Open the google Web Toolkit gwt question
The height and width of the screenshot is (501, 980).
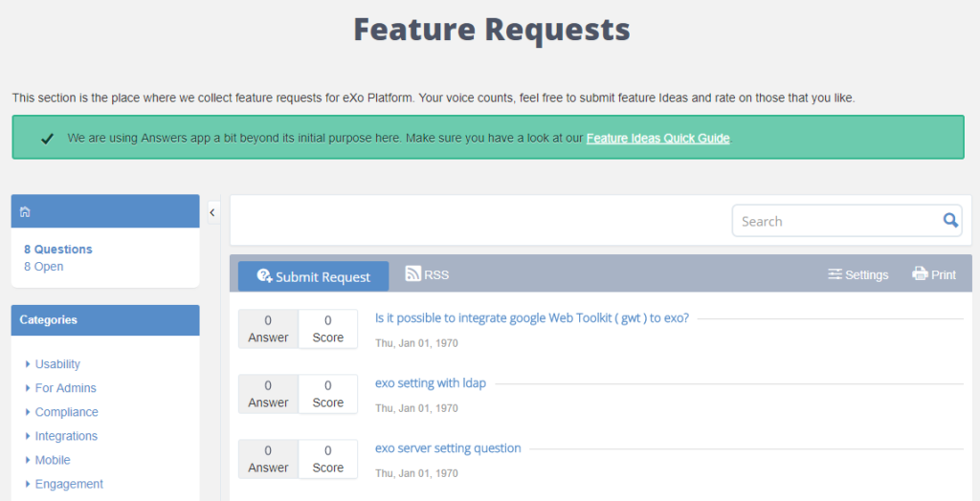[x=532, y=318]
